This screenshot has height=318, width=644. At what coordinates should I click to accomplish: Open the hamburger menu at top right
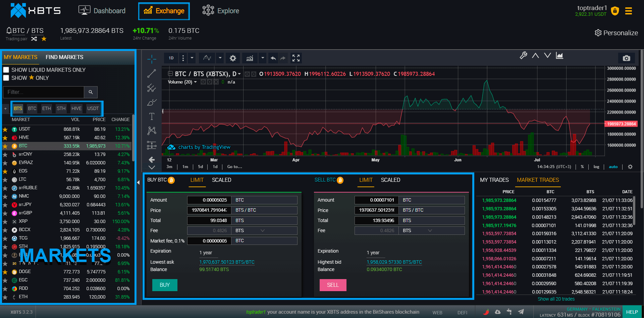click(x=629, y=11)
